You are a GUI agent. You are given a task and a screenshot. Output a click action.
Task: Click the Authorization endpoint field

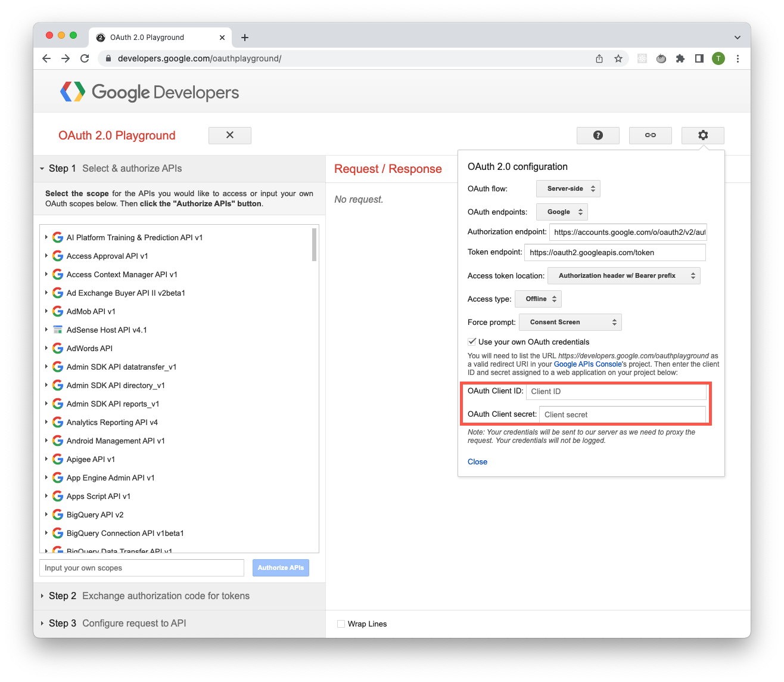point(628,232)
